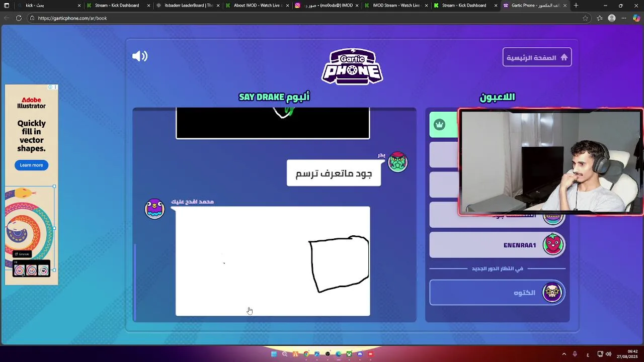644x362 pixels.
Task: Click the microphone icon in the system tray
Action: (x=575, y=354)
